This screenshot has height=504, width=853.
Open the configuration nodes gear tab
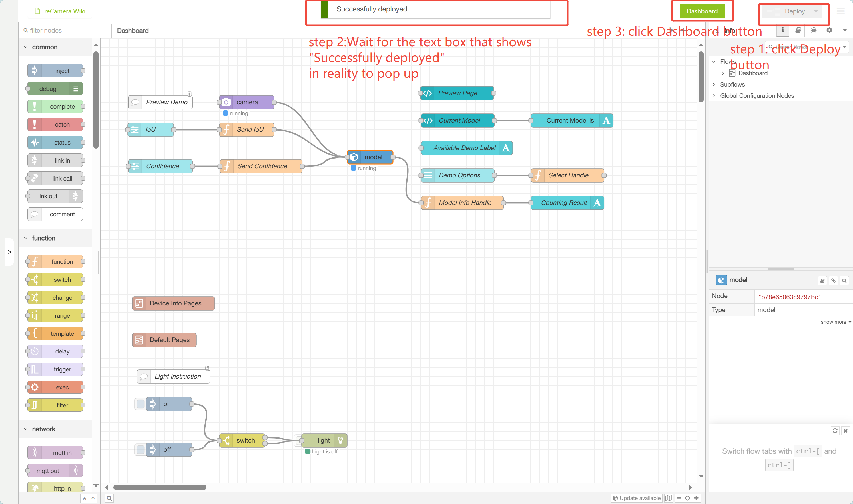tap(829, 30)
